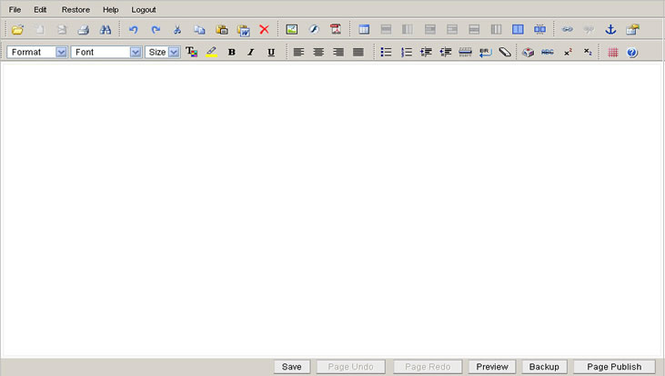Click the page properties icon beside the anchor
The height and width of the screenshot is (376, 665).
[633, 29]
